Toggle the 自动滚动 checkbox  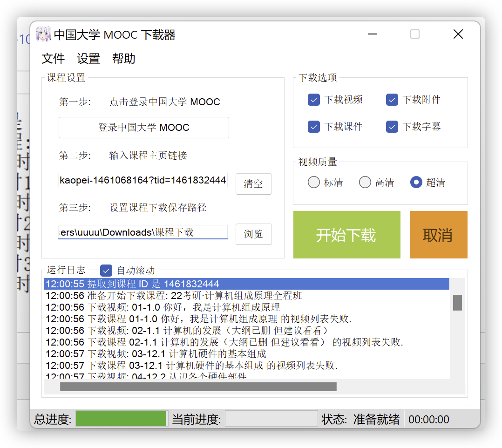coord(106,270)
